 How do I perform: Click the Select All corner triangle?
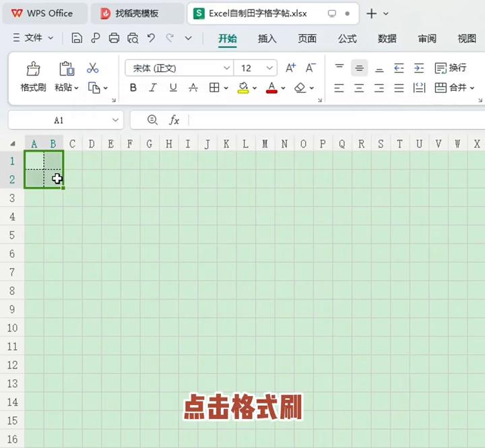coord(13,143)
